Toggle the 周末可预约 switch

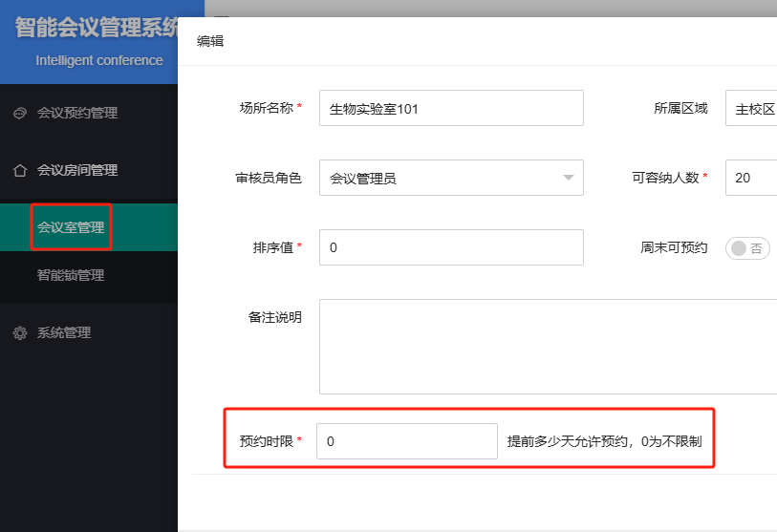coord(747,248)
